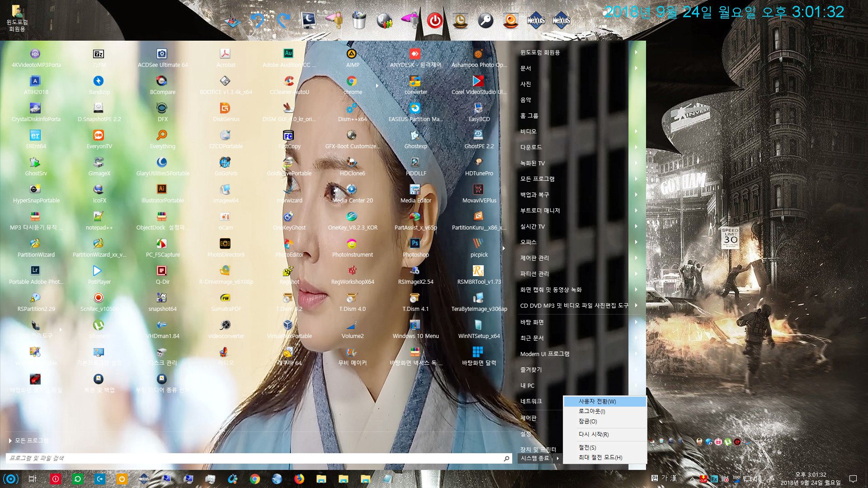
Task: Open FastCopy icon
Action: coord(288,136)
